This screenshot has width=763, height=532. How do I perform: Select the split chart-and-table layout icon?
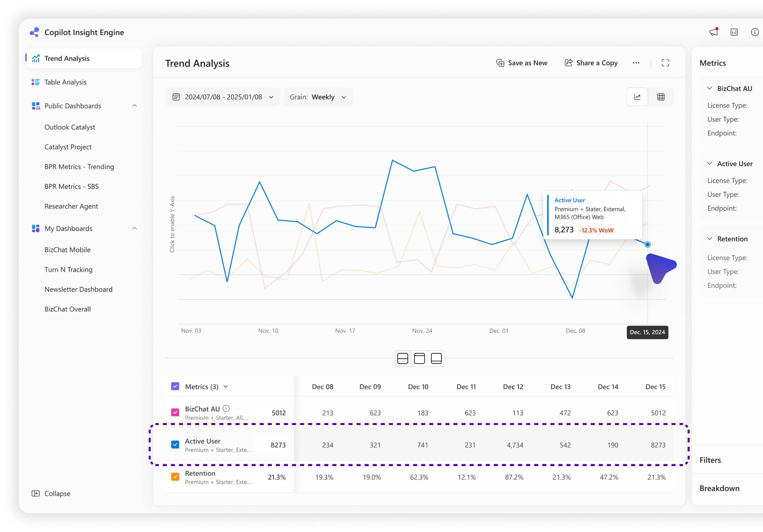[402, 358]
